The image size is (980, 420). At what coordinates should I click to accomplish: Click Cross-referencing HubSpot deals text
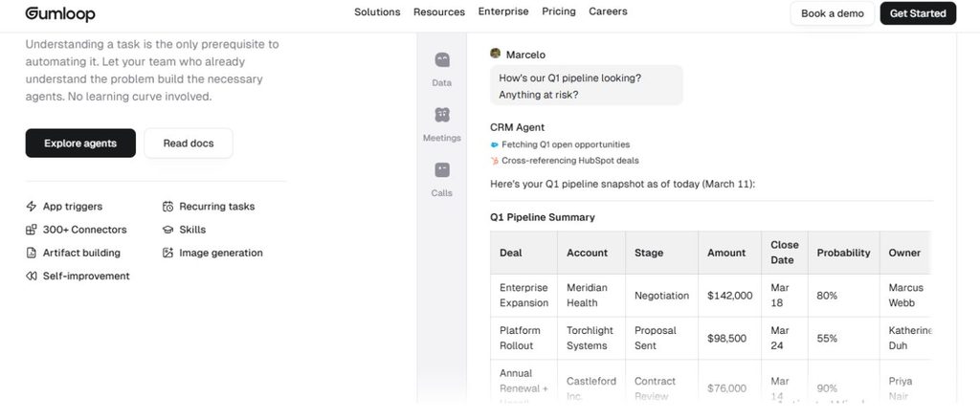(x=570, y=161)
